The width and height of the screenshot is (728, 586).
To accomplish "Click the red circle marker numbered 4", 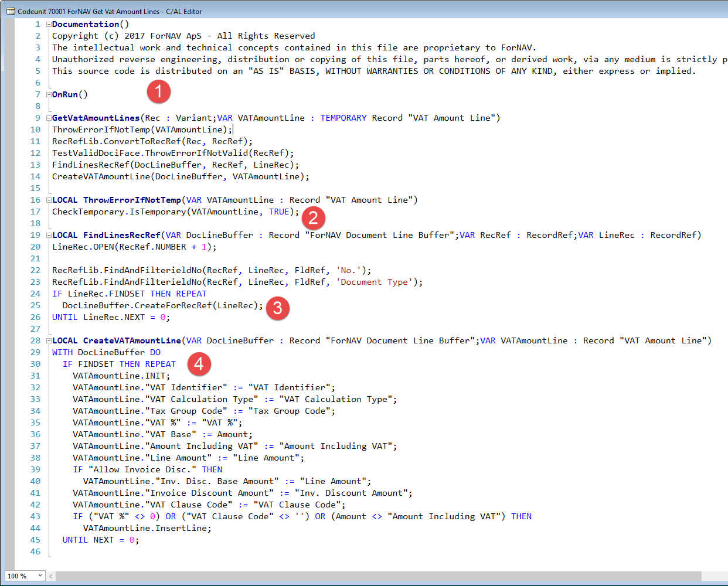I will click(x=199, y=364).
